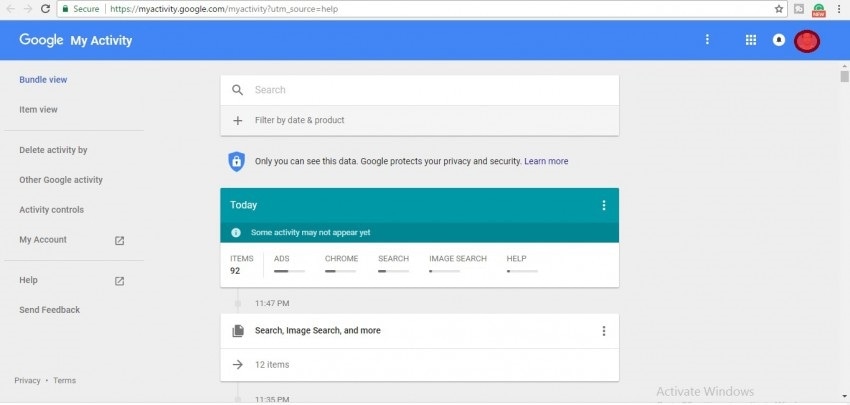
Task: Open the Google apps grid icon
Action: pos(751,40)
